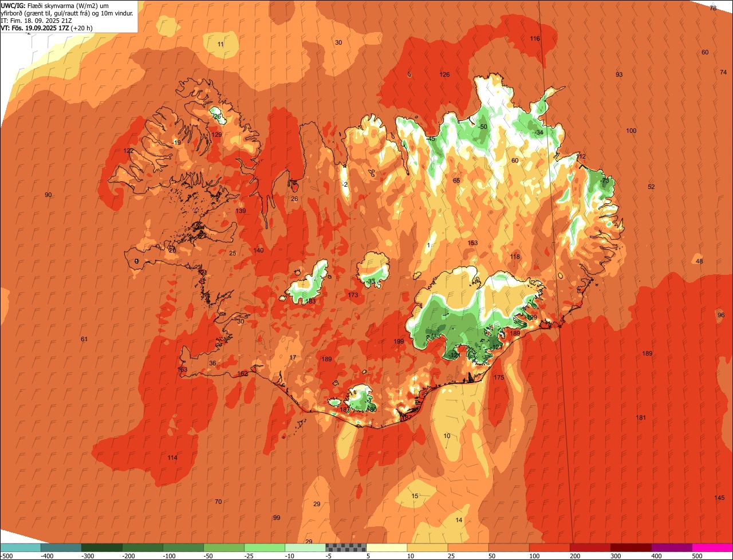Click the dark teal -400 legend swatch

(61, 548)
